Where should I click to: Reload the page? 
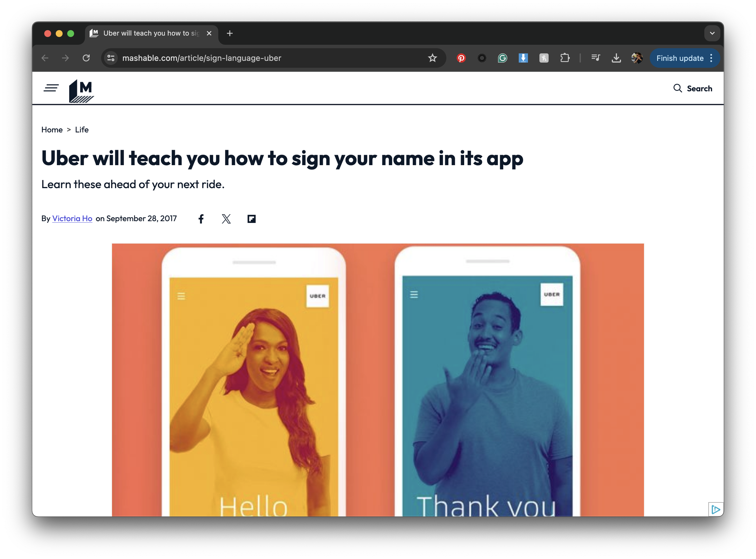(86, 58)
